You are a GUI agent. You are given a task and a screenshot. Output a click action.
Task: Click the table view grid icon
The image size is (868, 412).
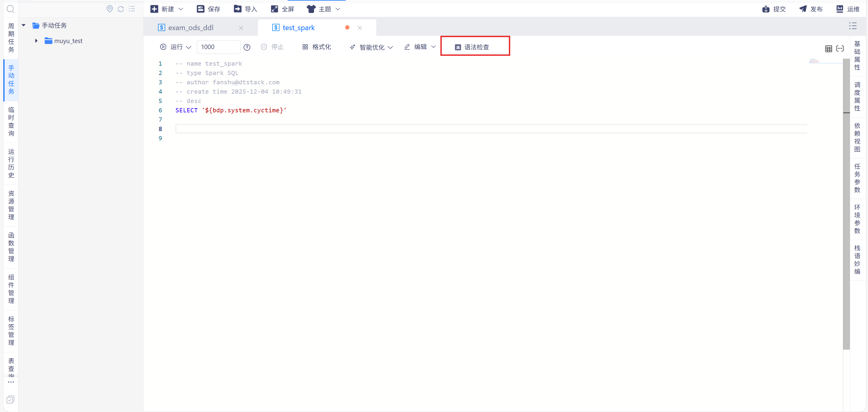[829, 49]
